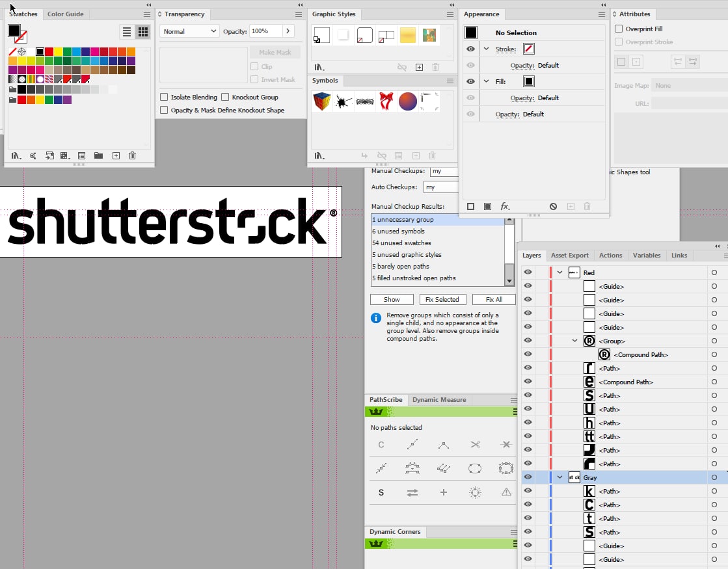Check Opacity & Mask Define Knockout Shape
Image resolution: width=728 pixels, height=569 pixels.
(x=164, y=110)
